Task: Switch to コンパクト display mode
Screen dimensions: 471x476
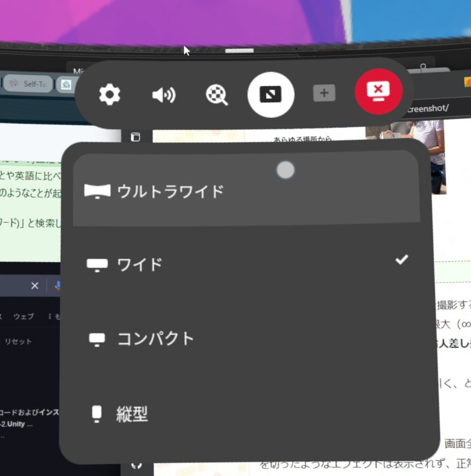Action: (x=156, y=338)
